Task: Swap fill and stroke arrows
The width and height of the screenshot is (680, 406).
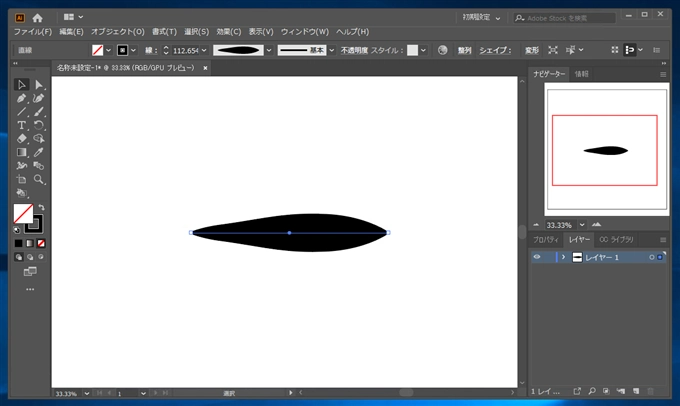Action: point(42,207)
